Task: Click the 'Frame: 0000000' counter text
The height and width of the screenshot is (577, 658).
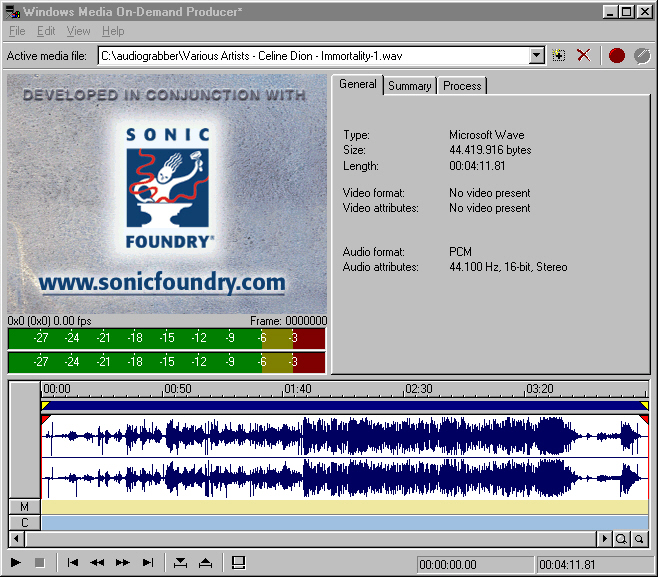Action: [x=289, y=321]
